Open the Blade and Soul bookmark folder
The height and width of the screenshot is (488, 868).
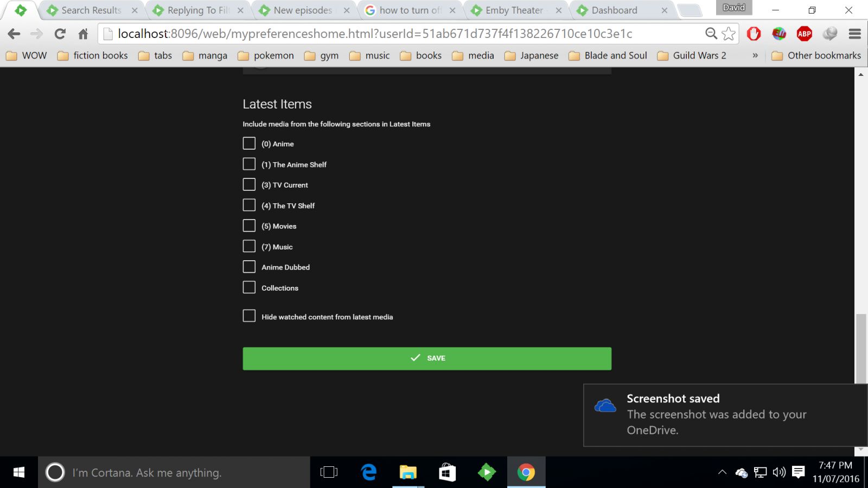coord(608,55)
